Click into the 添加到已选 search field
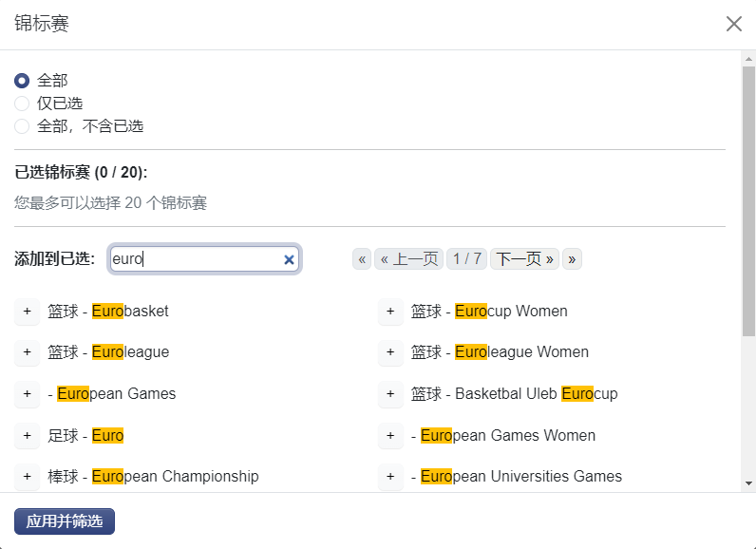This screenshot has height=549, width=756. (195, 259)
